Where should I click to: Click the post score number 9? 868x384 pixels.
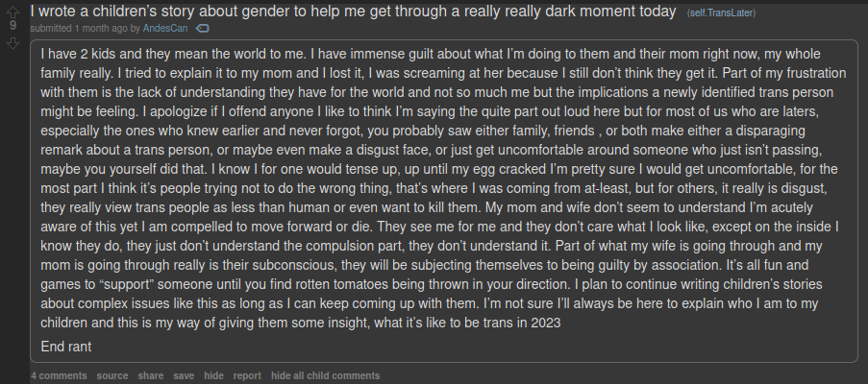pos(13,26)
